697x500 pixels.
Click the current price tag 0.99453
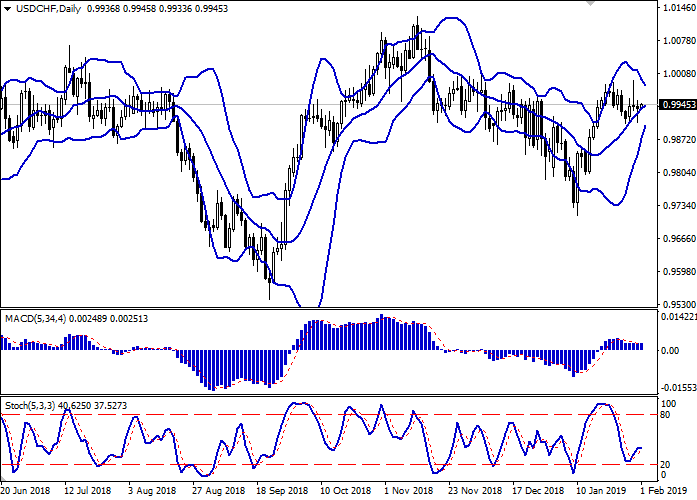click(679, 105)
